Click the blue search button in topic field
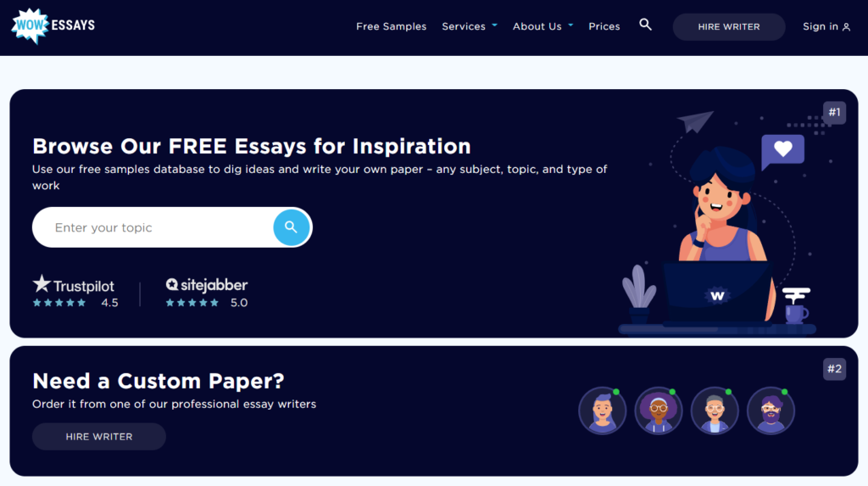Viewport: 868px width, 486px height. point(291,227)
